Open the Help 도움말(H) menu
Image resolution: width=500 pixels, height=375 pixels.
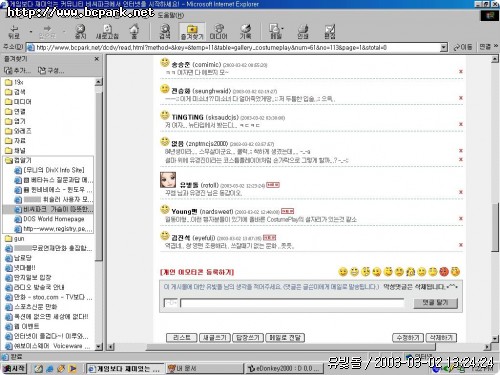(x=170, y=15)
